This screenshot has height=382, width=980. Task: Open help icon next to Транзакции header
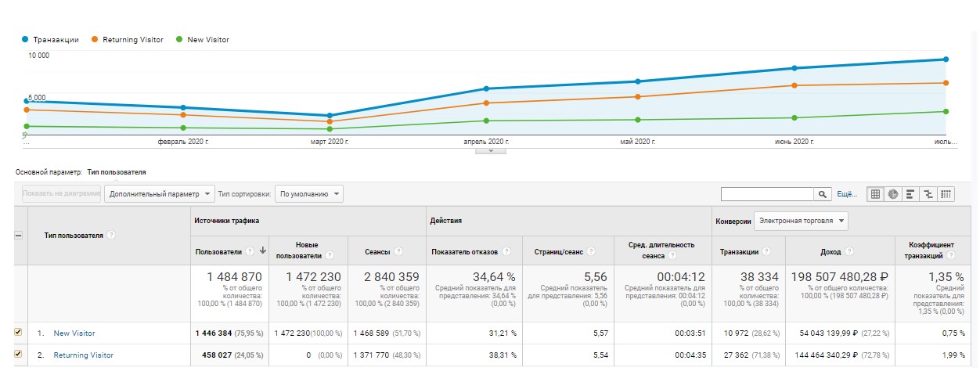766,251
